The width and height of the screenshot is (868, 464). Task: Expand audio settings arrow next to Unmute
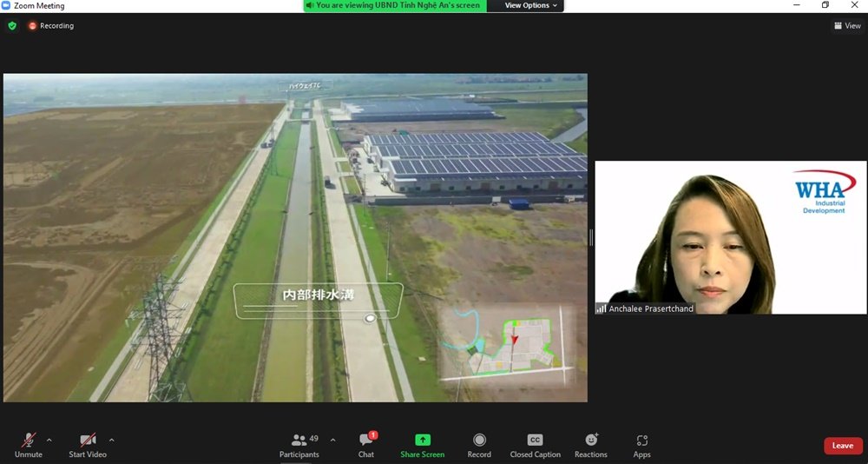(49, 440)
